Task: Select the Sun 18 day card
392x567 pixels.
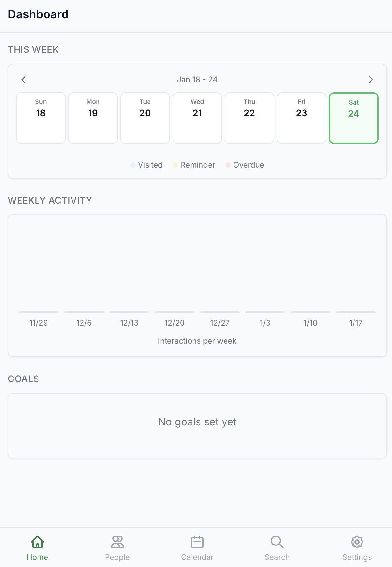Action: coord(41,118)
